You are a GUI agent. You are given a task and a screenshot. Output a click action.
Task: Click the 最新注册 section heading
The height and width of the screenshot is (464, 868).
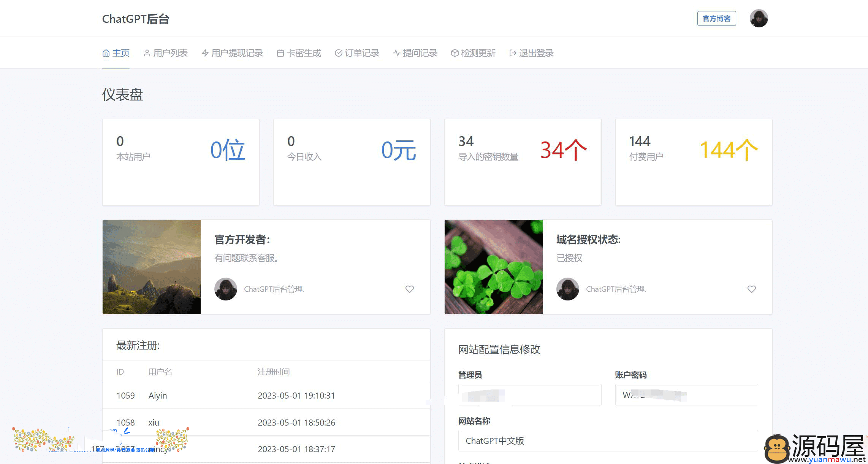click(138, 345)
